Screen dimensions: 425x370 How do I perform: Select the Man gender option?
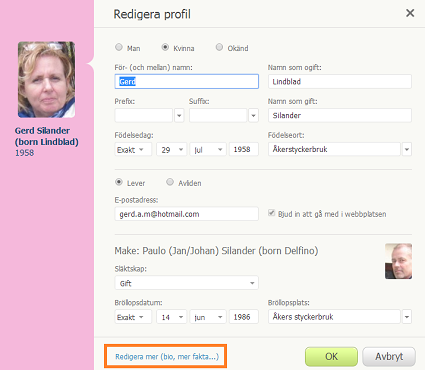(119, 47)
